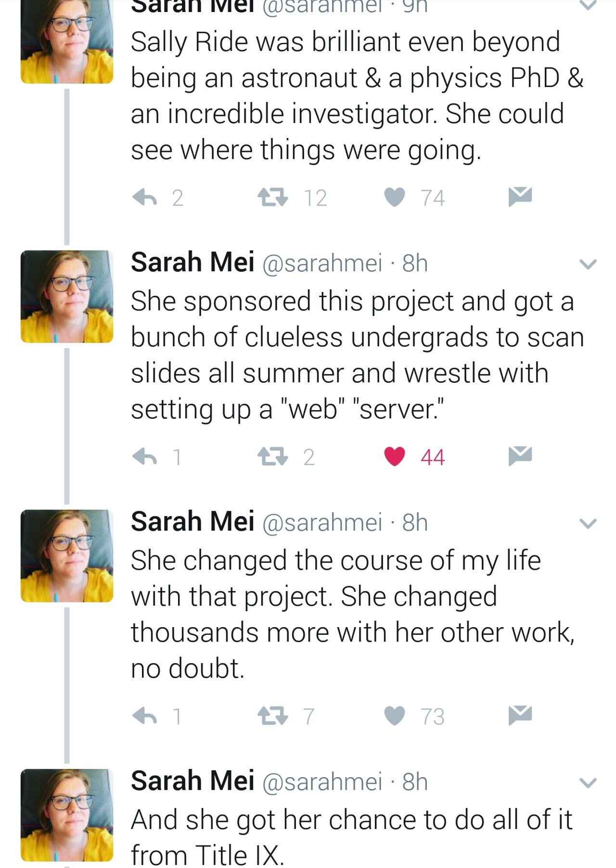
Task: Reply to the 'changed the course' tweet
Action: coord(145,716)
